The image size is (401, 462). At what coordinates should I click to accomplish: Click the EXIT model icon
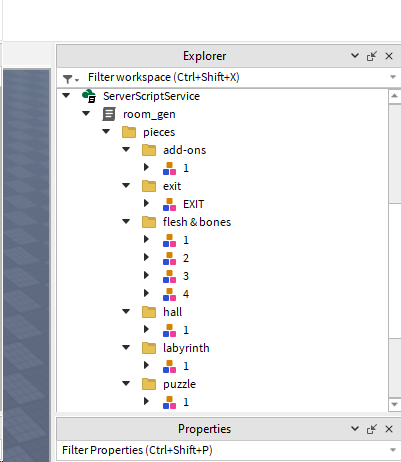tap(169, 204)
